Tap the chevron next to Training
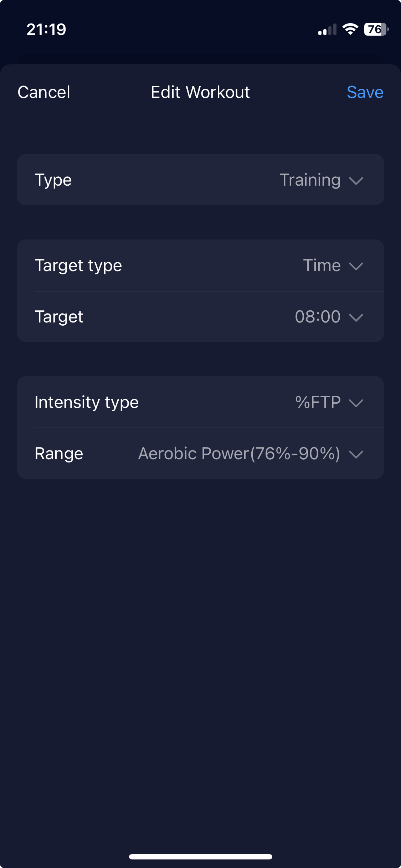 356,181
